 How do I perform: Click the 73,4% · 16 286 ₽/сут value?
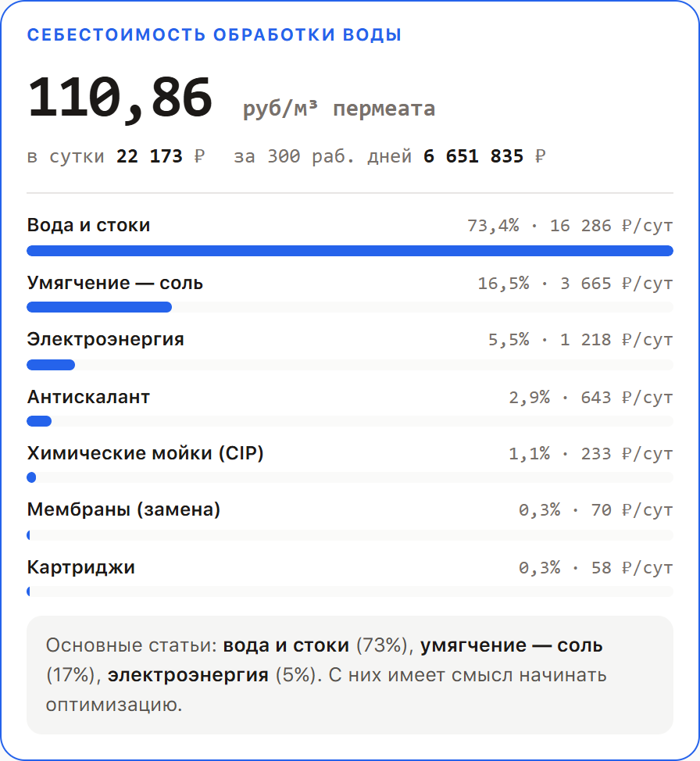(x=570, y=226)
